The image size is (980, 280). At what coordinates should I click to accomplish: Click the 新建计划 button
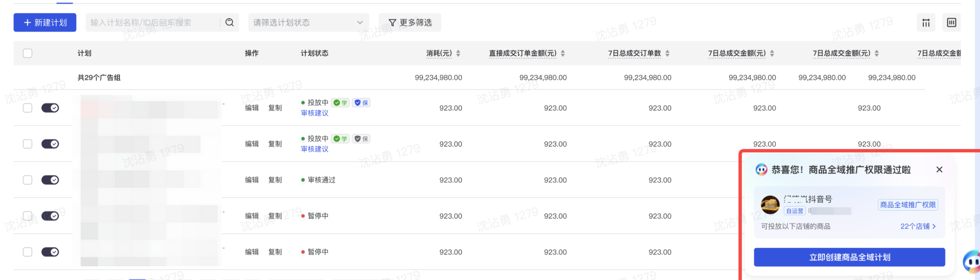click(45, 22)
